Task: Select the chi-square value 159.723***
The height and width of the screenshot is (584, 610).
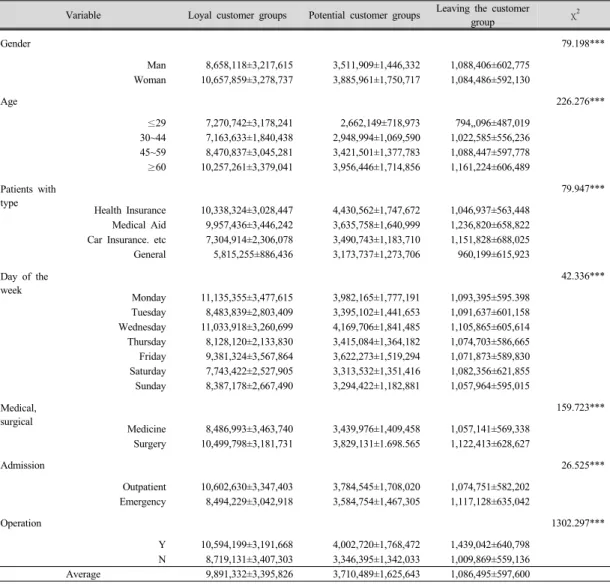Action: coord(580,407)
